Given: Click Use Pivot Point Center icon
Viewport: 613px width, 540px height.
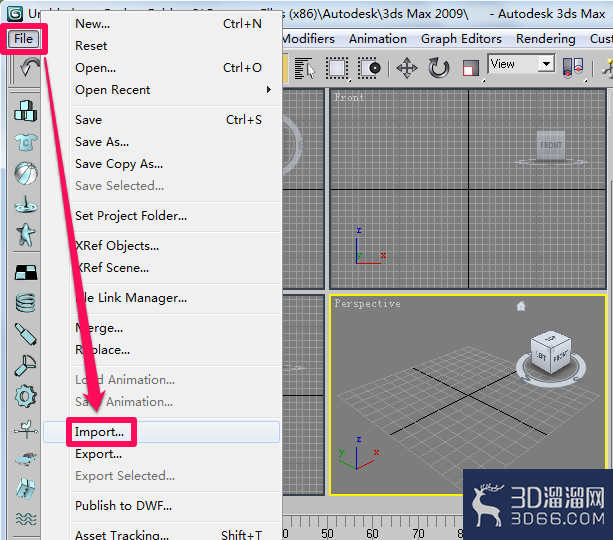Looking at the screenshot, I should tap(573, 68).
